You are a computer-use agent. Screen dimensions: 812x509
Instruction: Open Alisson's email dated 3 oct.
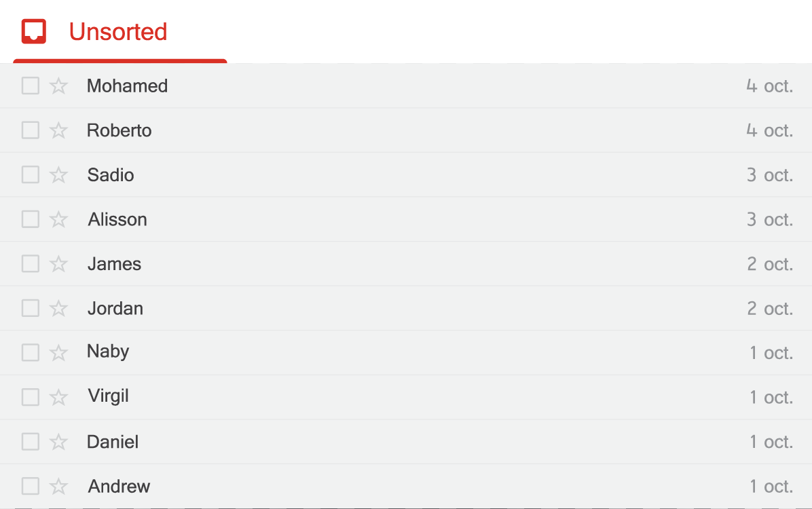tap(406, 219)
